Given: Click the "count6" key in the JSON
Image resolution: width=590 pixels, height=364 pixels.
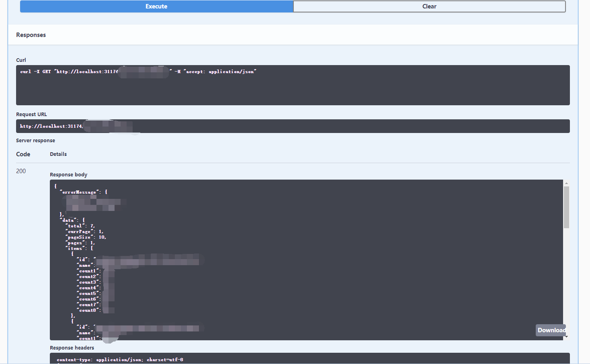Looking at the screenshot, I should coord(88,299).
